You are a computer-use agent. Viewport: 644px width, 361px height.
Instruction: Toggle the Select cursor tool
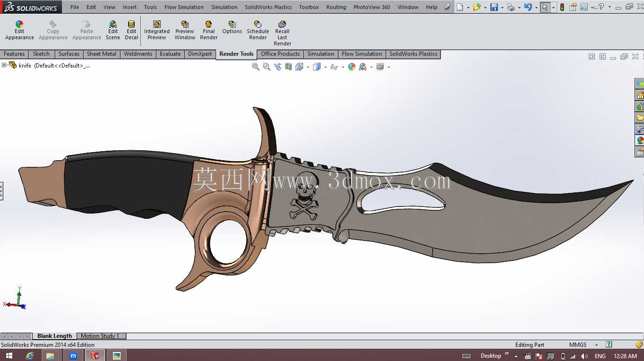(545, 7)
